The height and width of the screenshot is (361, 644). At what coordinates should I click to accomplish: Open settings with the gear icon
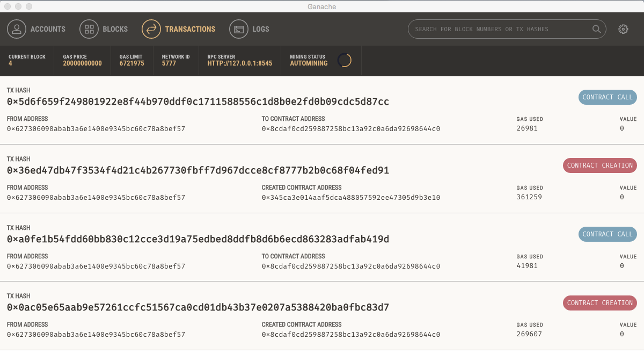(x=623, y=29)
